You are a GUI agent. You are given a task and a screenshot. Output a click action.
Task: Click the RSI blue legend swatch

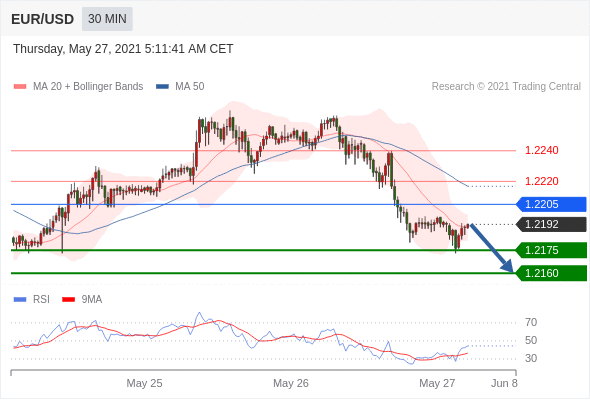tap(20, 300)
